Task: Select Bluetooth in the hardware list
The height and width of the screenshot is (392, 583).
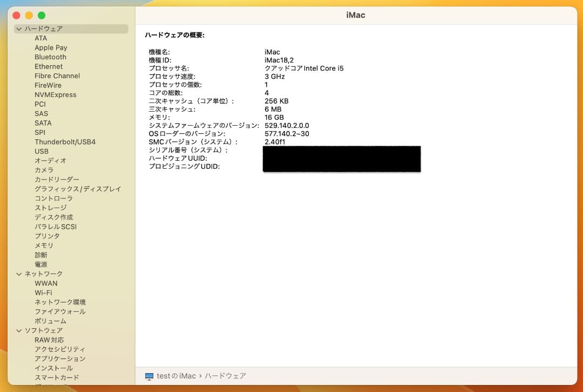Action: click(50, 57)
